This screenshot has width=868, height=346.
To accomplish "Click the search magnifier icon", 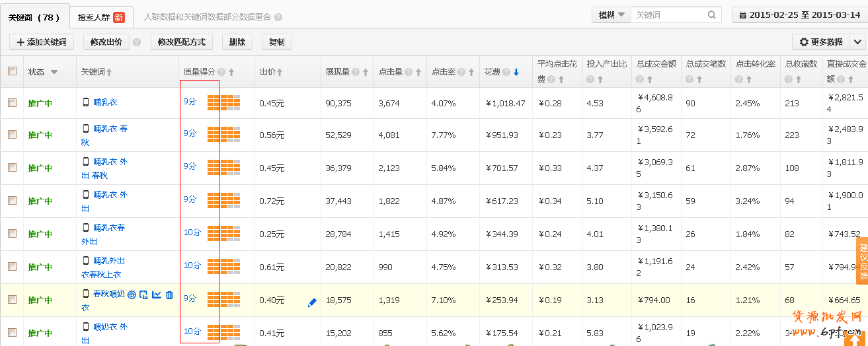I will (x=712, y=15).
